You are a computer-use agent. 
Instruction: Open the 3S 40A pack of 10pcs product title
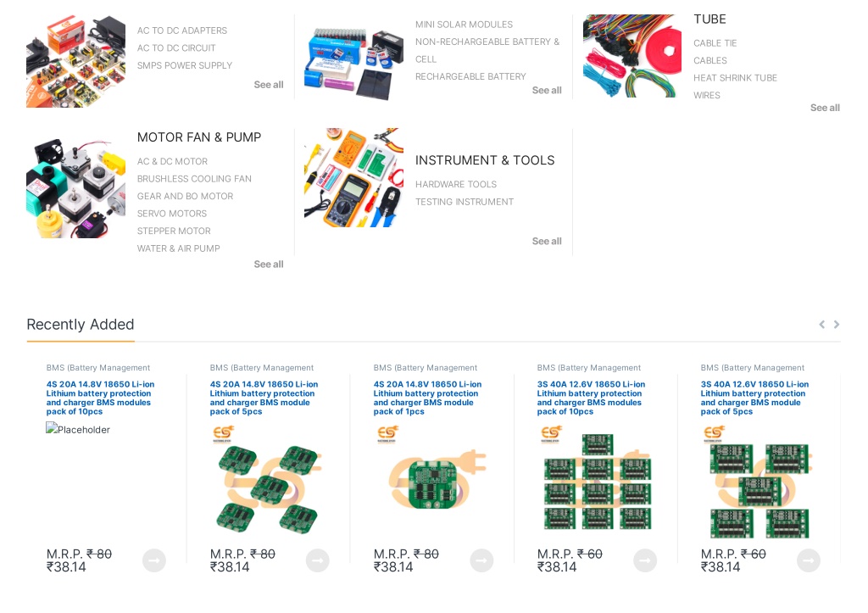591,398
